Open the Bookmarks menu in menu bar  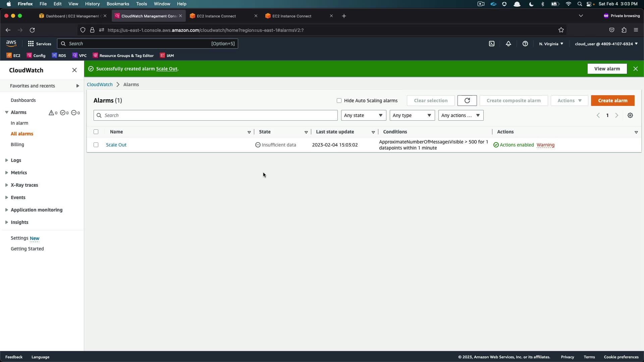(118, 4)
